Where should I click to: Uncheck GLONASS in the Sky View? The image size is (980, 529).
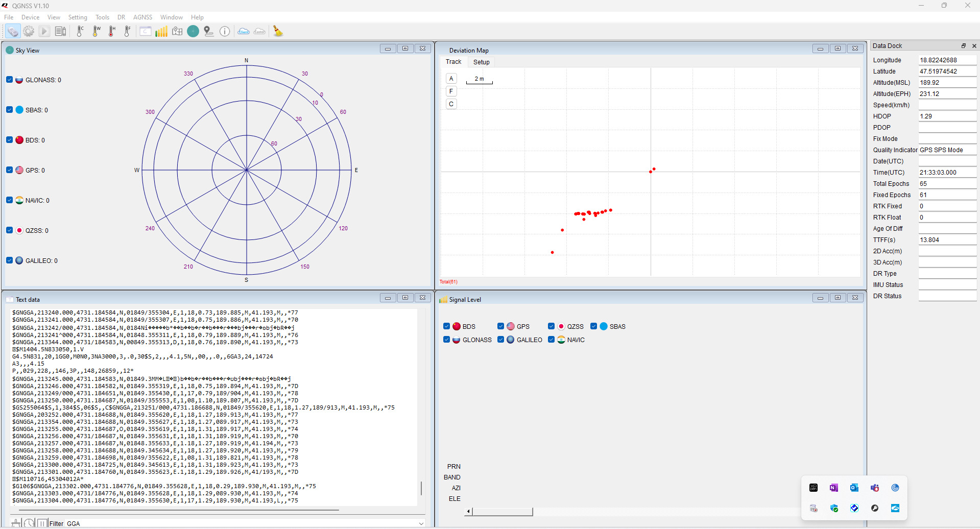(x=10, y=80)
